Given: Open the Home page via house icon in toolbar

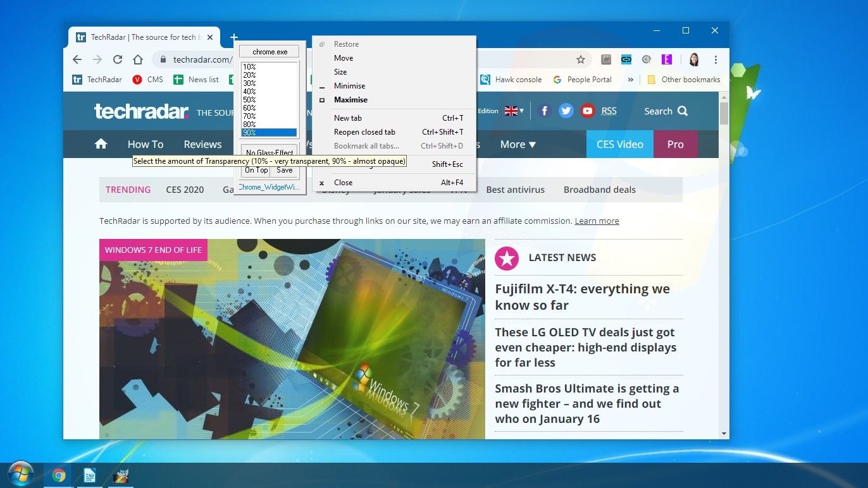Looking at the screenshot, I should click(138, 59).
